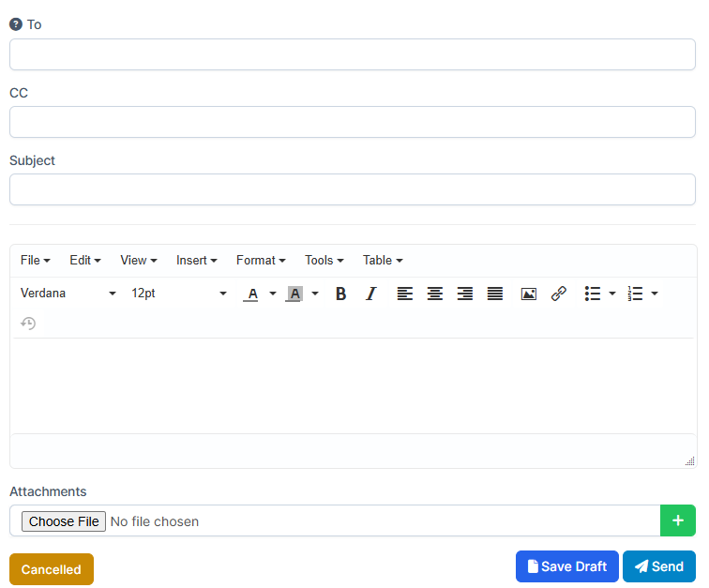The width and height of the screenshot is (709, 588).
Task: Justify the text alignment
Action: 495,294
